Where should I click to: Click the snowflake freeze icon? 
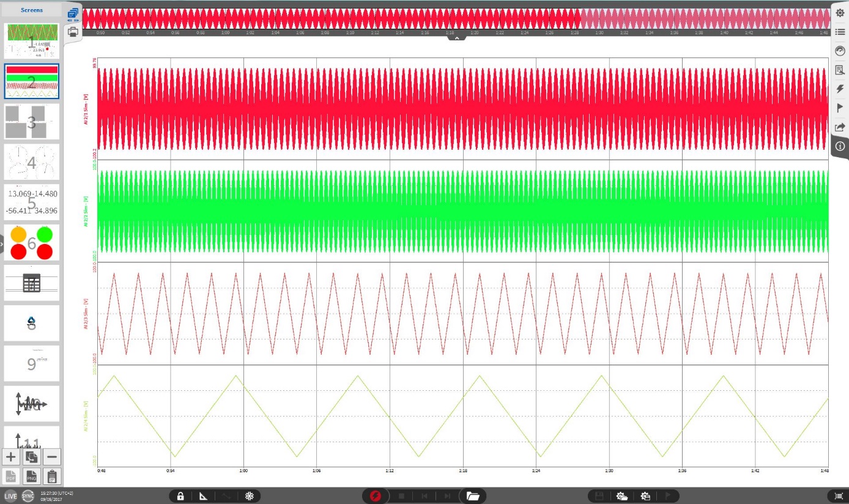point(250,496)
